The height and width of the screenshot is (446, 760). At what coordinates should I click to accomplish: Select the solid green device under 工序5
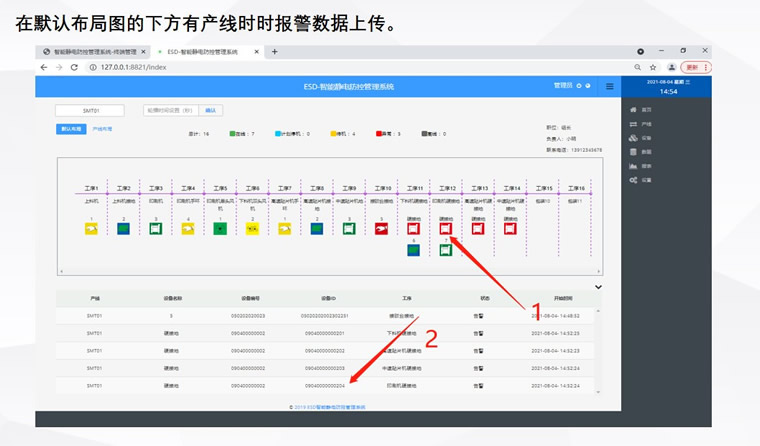(x=220, y=228)
